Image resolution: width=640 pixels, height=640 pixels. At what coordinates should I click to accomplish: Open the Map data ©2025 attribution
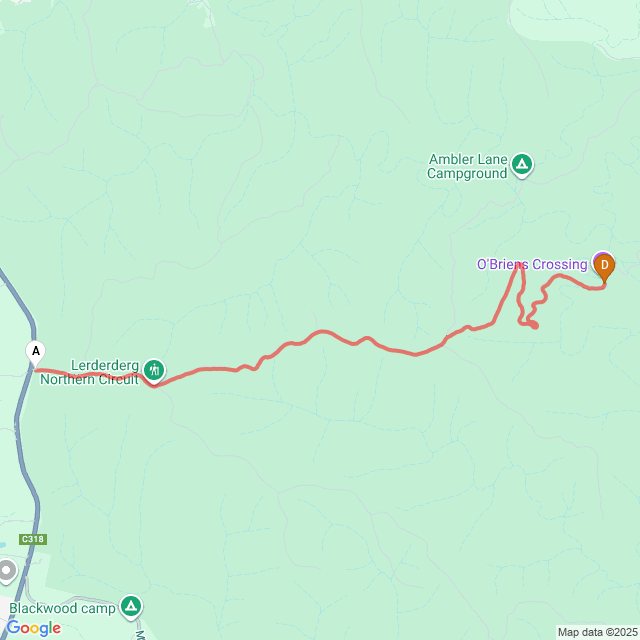[598, 632]
